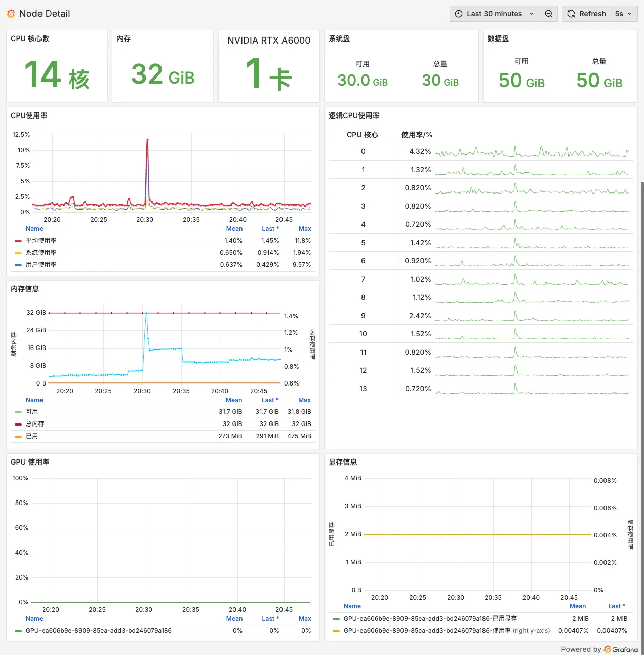Toggle the 总内存 series in memory legend
644x655 pixels.
(x=35, y=424)
